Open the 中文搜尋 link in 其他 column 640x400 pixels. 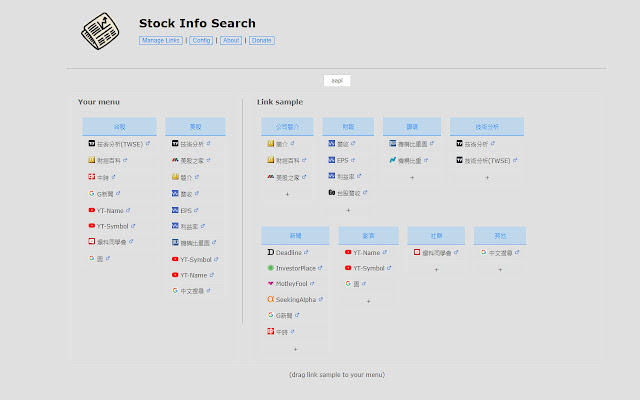pyautogui.click(x=500, y=253)
